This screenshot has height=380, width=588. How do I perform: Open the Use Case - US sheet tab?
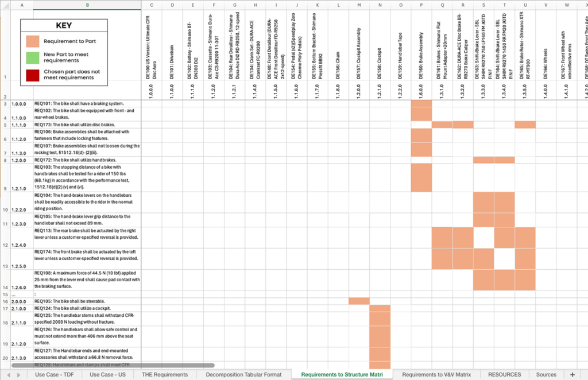107,374
